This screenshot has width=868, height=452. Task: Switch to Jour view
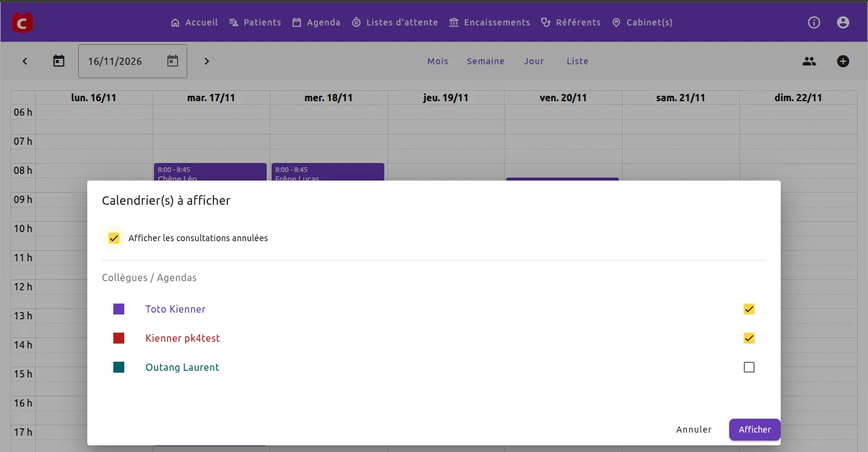(534, 61)
